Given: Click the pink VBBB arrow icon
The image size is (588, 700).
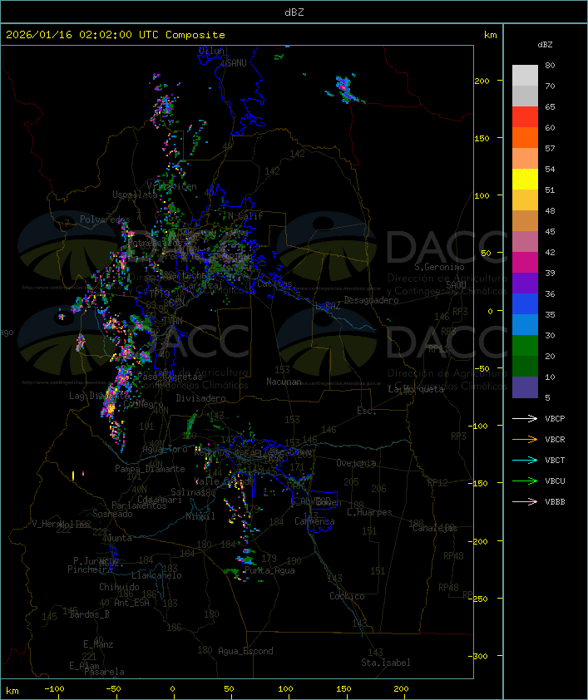Looking at the screenshot, I should (x=525, y=501).
